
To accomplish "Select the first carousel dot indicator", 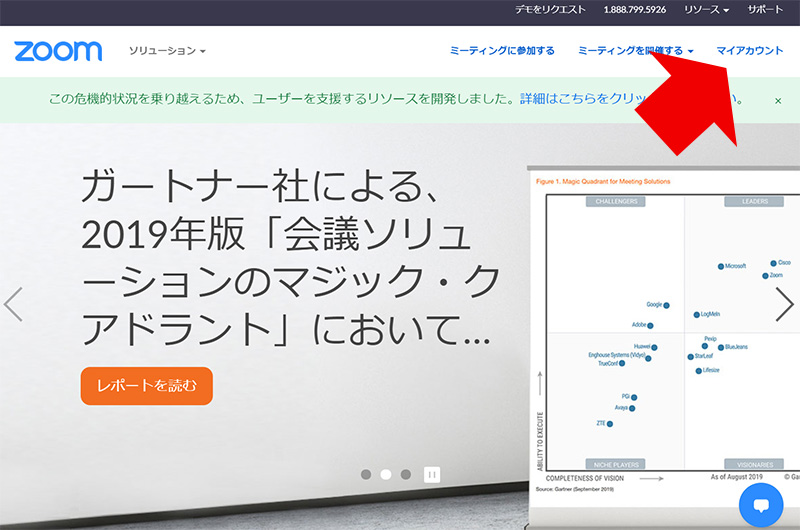I will point(366,474).
